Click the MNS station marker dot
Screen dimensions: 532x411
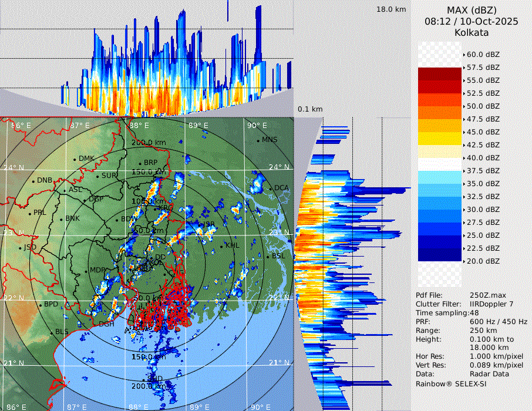point(258,140)
